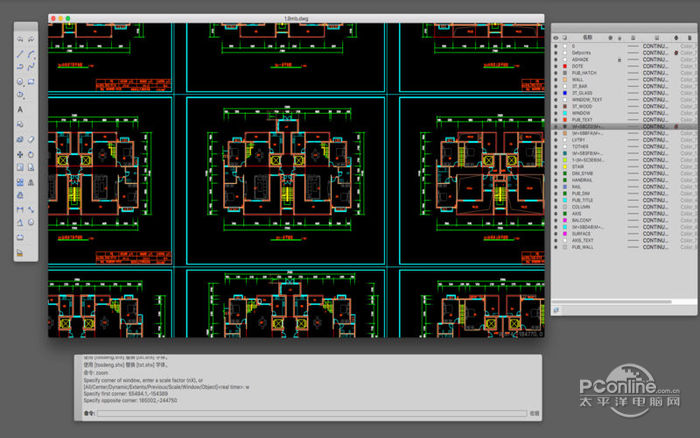Toggle visibility of the WALL layer
This screenshot has width=700, height=438.
click(556, 79)
